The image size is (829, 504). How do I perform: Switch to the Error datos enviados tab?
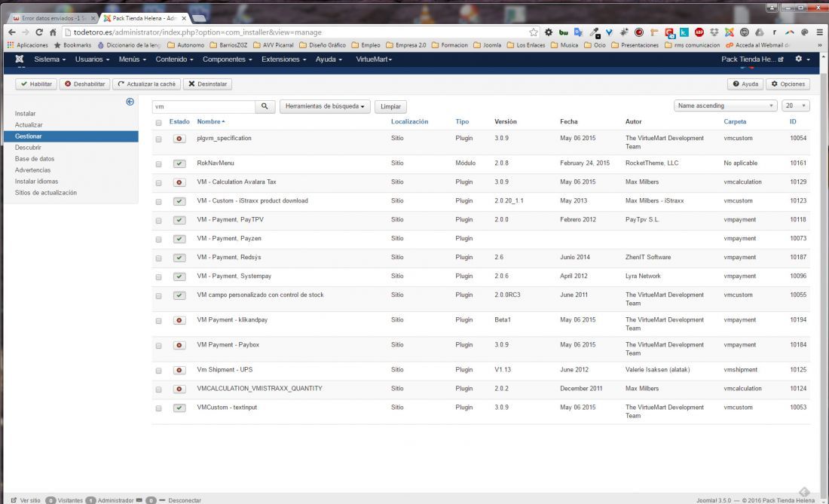[x=53, y=18]
